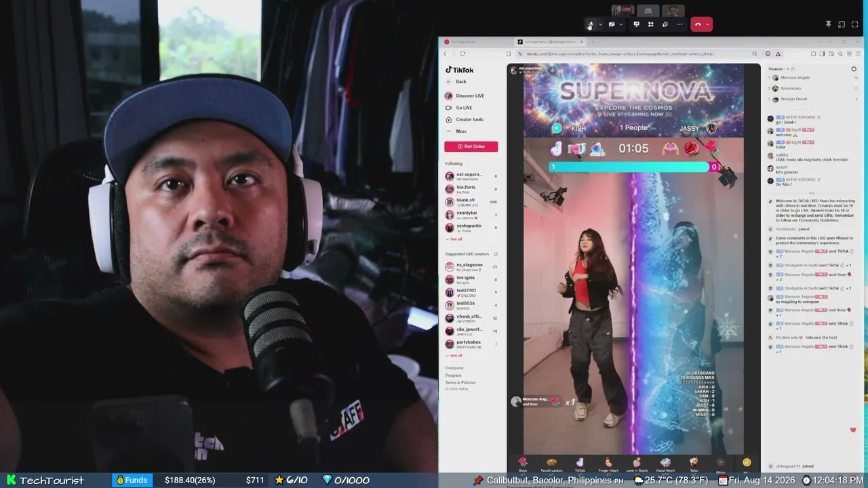Reload the TikTok page
The width and height of the screenshot is (868, 488).
(x=462, y=54)
